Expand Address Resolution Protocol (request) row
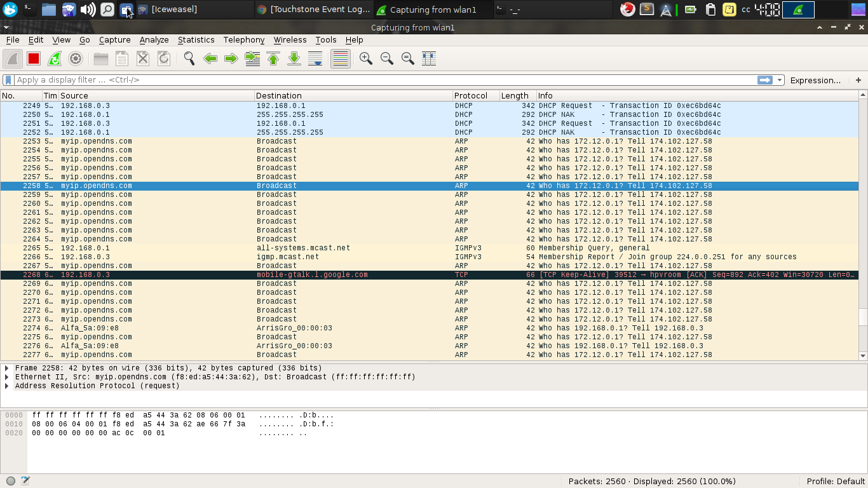 [x=6, y=386]
